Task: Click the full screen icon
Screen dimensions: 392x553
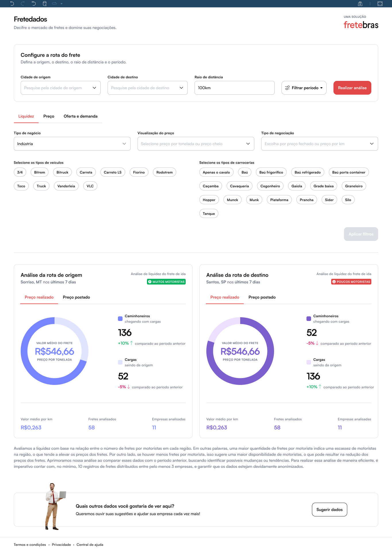Action: point(380,4)
